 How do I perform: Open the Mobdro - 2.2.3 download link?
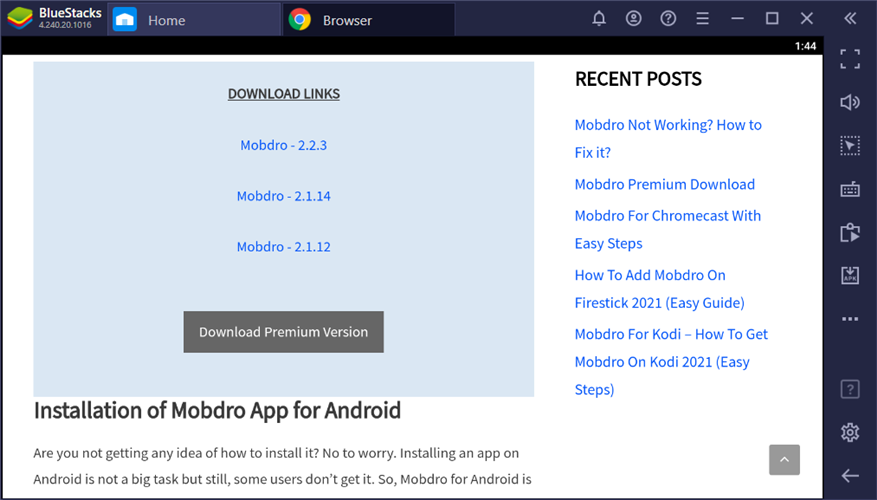click(283, 145)
